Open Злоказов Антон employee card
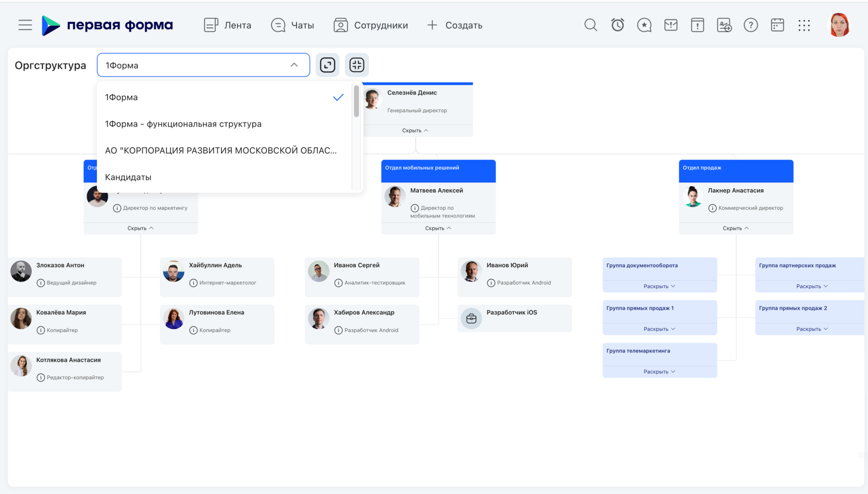 (x=65, y=277)
